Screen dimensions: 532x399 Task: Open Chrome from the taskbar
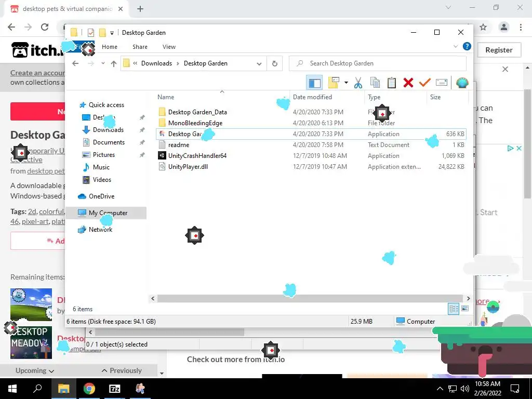point(89,389)
